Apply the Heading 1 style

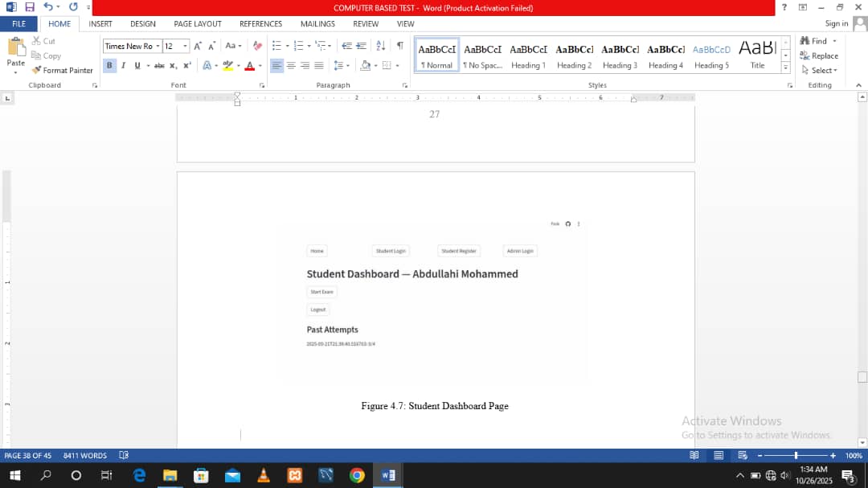click(x=528, y=55)
